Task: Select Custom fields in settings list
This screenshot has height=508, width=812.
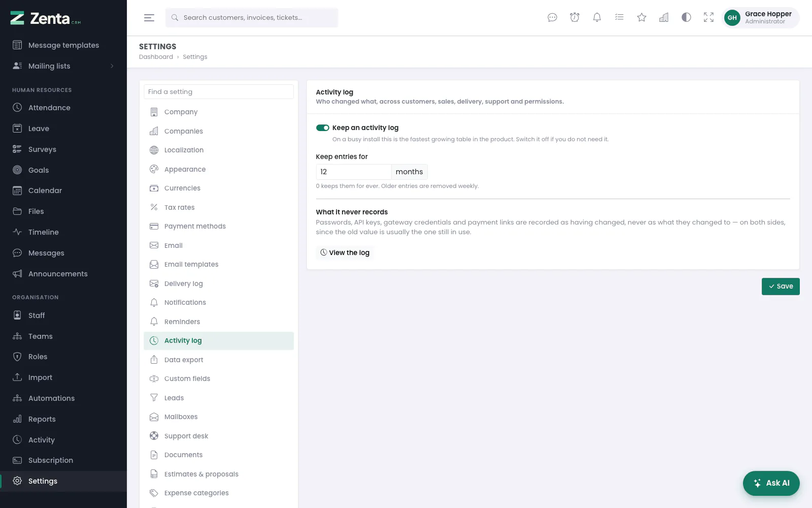Action: (219, 379)
